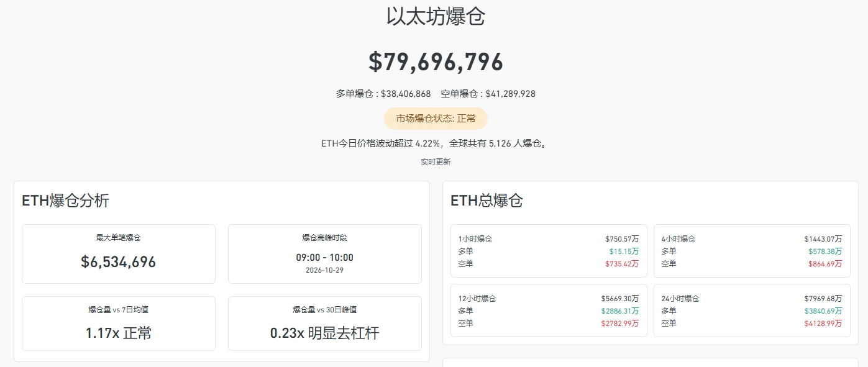
Task: Click the 24-hour short value $4128.99万
Action: click(x=823, y=324)
